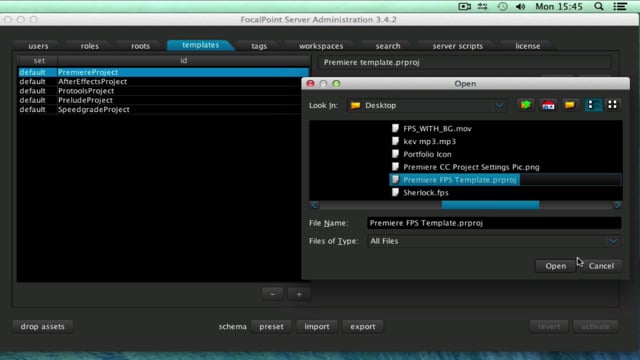Click the Up One Level folder icon
This screenshot has height=360, width=640.
point(526,105)
